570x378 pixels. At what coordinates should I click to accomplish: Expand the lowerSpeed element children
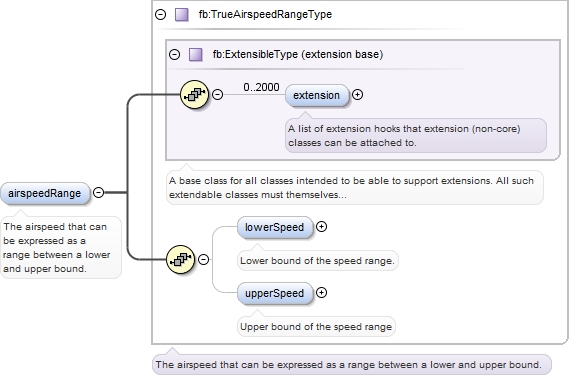(321, 226)
